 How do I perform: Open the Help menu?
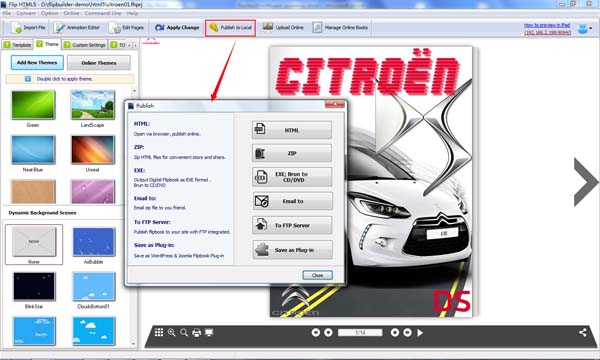click(132, 13)
